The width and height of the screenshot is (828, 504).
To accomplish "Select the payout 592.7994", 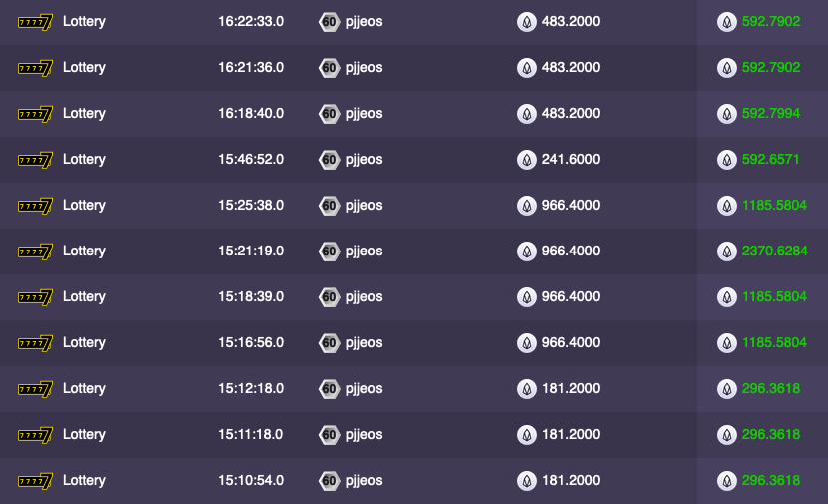I will click(771, 114).
